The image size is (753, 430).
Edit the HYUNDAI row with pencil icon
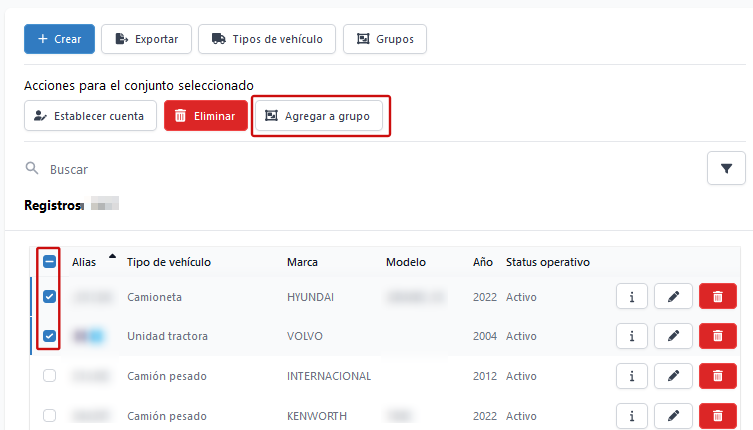coord(673,296)
